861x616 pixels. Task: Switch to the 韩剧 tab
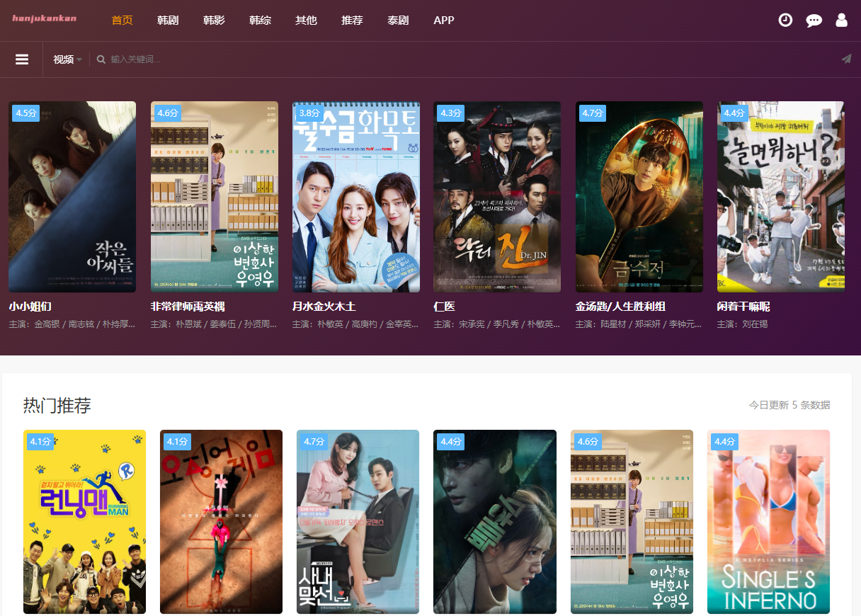pos(168,21)
